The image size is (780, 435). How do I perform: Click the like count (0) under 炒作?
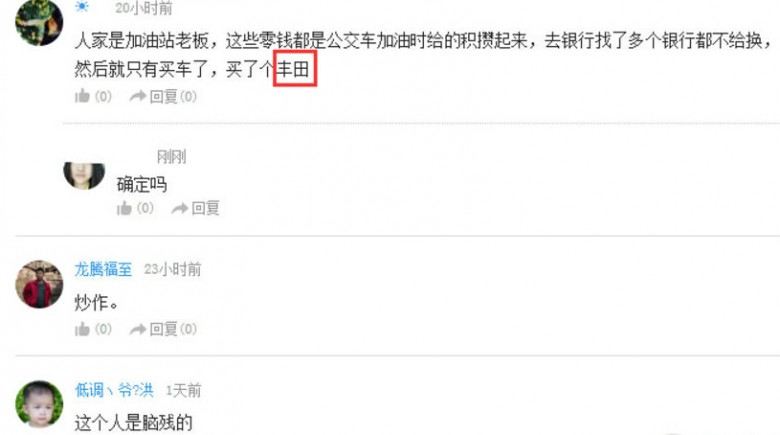click(x=103, y=329)
